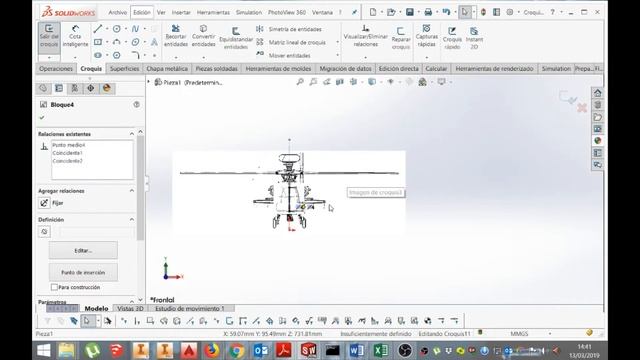The image size is (640, 360).
Task: Open Edición menu
Action: 142,12
